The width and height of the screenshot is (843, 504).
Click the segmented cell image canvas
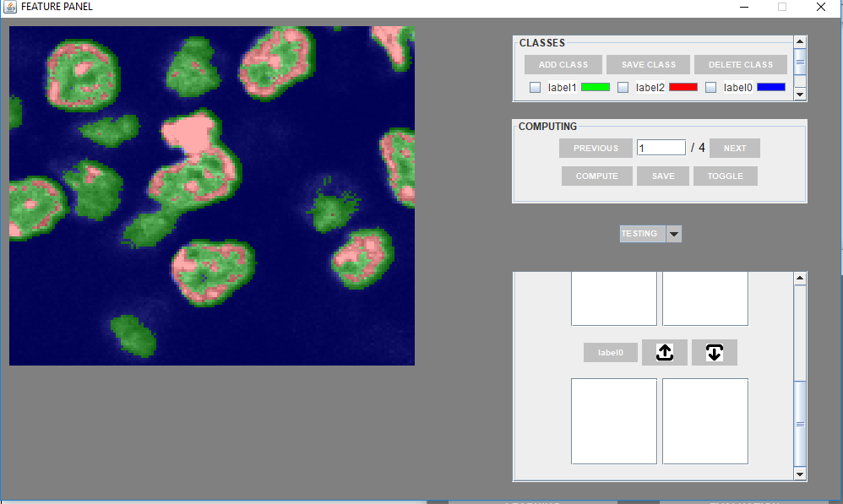(x=212, y=196)
